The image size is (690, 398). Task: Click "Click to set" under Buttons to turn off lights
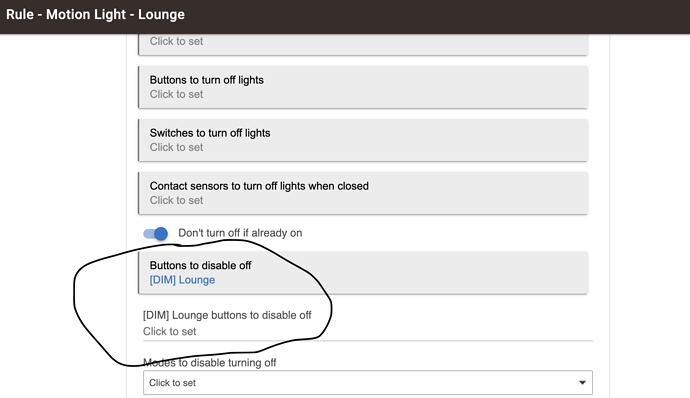click(176, 94)
